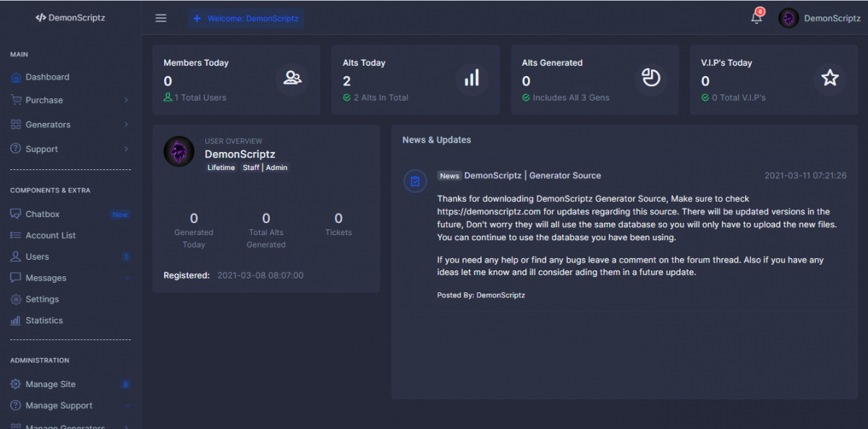This screenshot has width=868, height=429.
Task: Open Chatbox from the sidebar
Action: click(x=43, y=214)
